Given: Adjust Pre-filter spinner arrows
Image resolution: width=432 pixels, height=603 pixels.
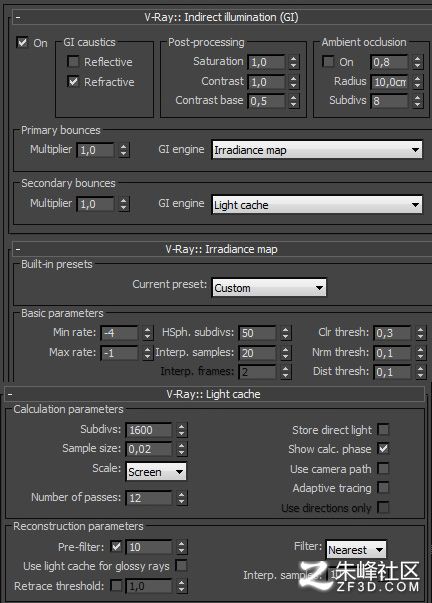Looking at the screenshot, I should coord(182,546).
